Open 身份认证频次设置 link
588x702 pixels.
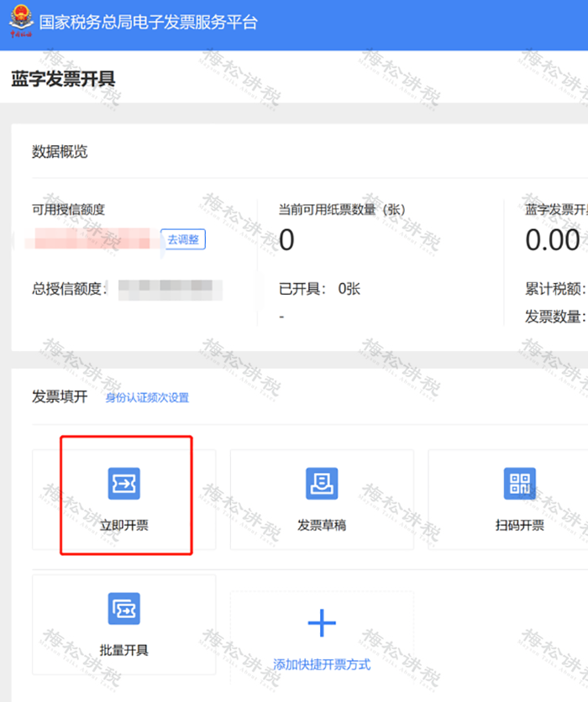(x=147, y=397)
